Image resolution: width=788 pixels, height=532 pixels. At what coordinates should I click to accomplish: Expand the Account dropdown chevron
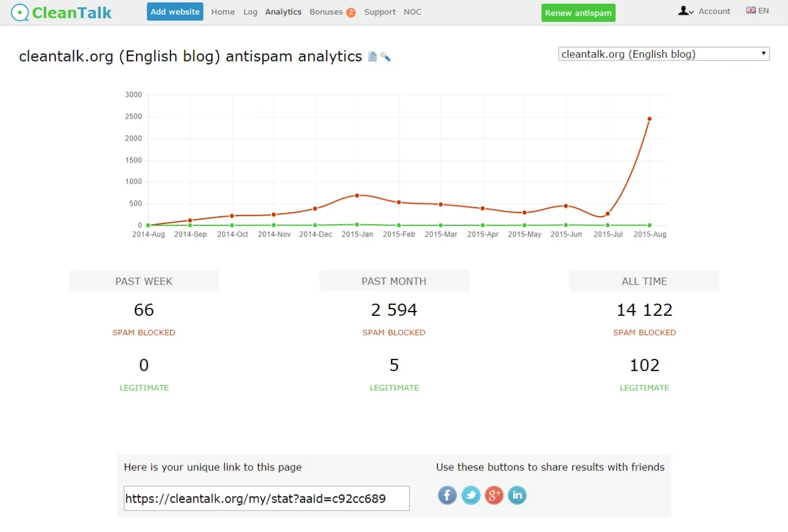pyautogui.click(x=693, y=13)
